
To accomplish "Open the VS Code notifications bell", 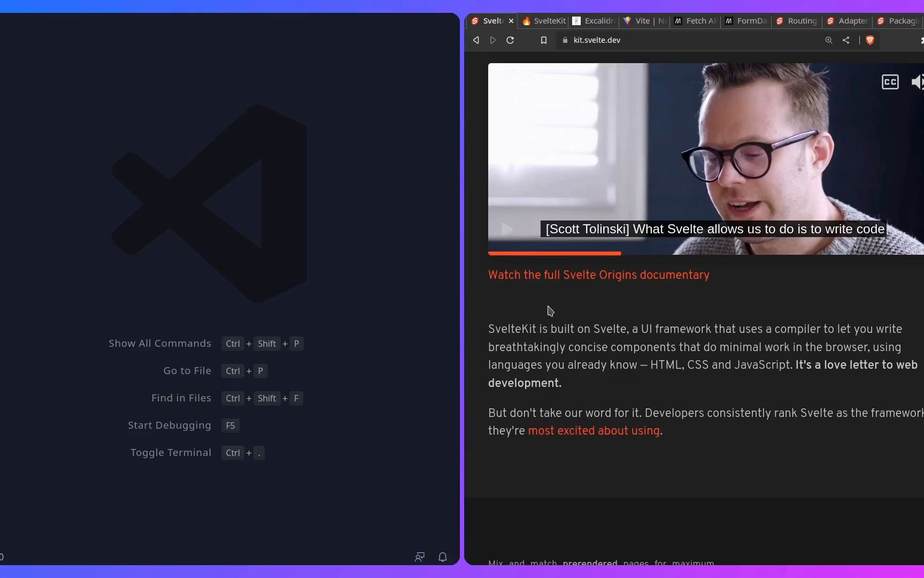I will [443, 557].
